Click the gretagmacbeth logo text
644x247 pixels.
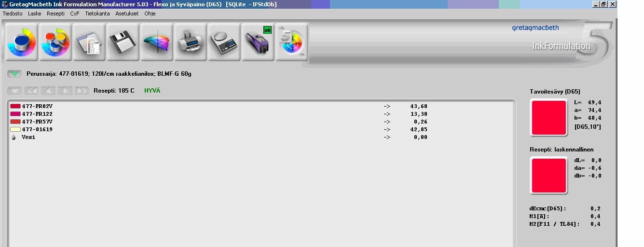pyautogui.click(x=535, y=28)
